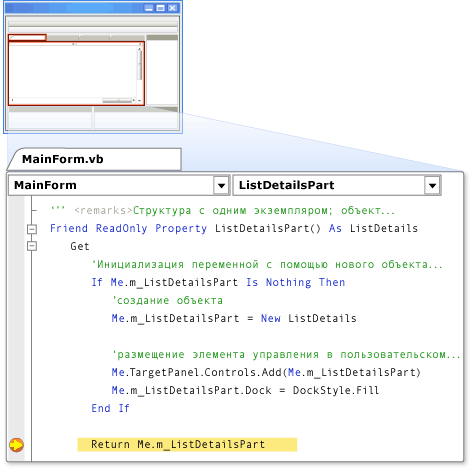Minimize the thumbnail preview window
The image size is (474, 472).
(x=149, y=8)
